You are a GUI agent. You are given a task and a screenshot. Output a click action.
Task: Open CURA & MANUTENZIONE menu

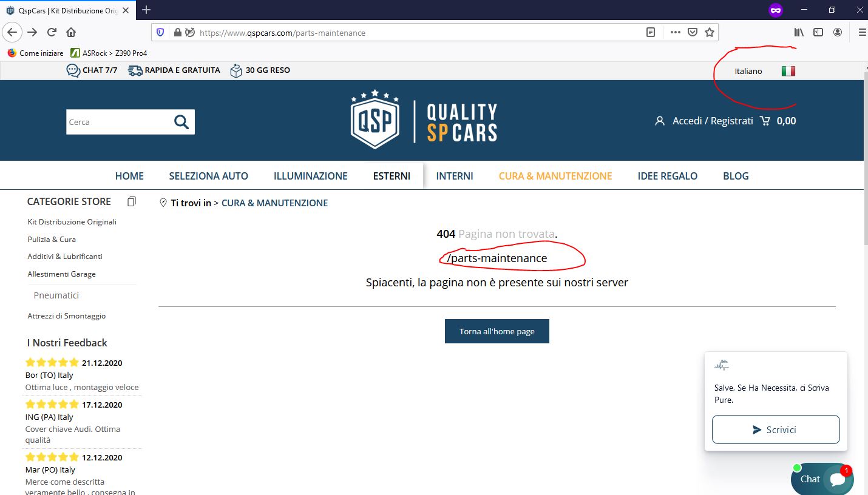tap(555, 176)
